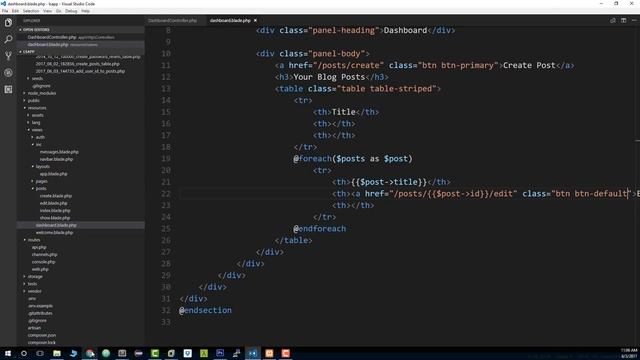Open the Selection menu
The height and width of the screenshot is (360, 640).
(x=31, y=11)
